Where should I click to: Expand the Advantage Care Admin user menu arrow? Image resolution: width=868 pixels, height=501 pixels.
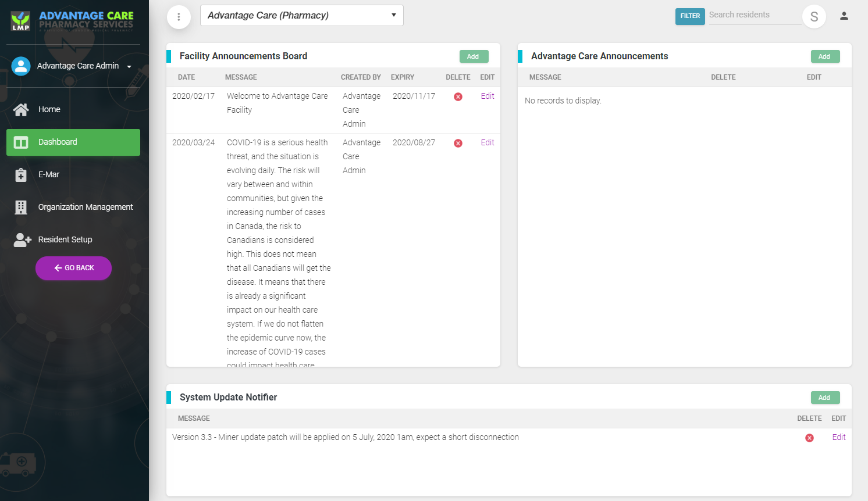(x=129, y=66)
